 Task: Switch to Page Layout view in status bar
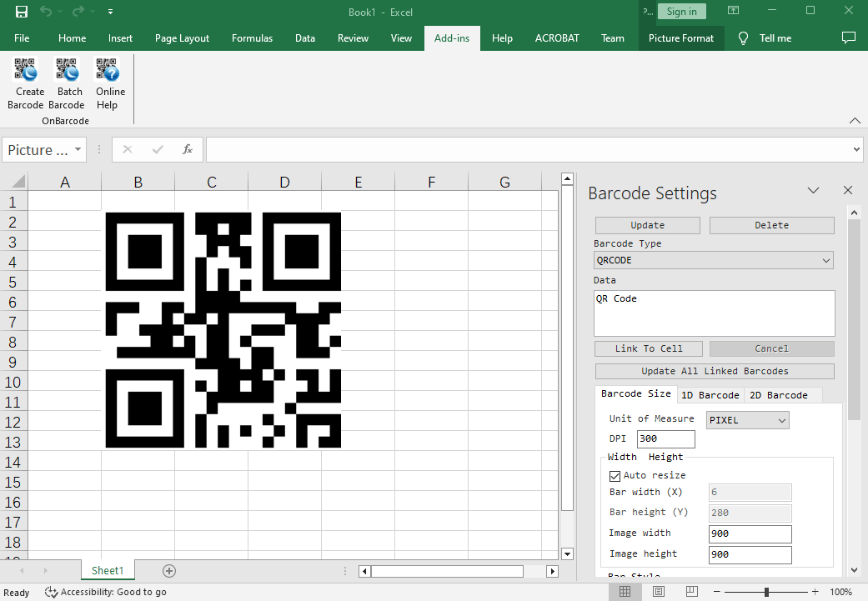(x=658, y=591)
